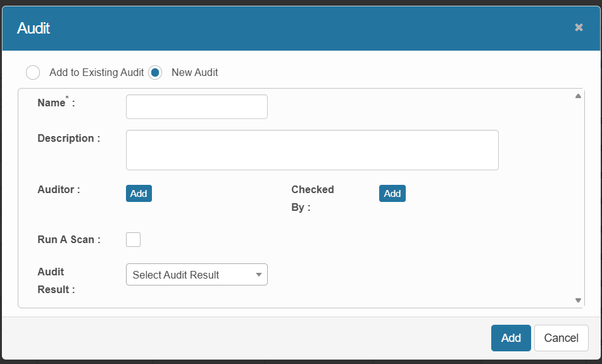
Task: Click the Cancel button
Action: coord(561,338)
